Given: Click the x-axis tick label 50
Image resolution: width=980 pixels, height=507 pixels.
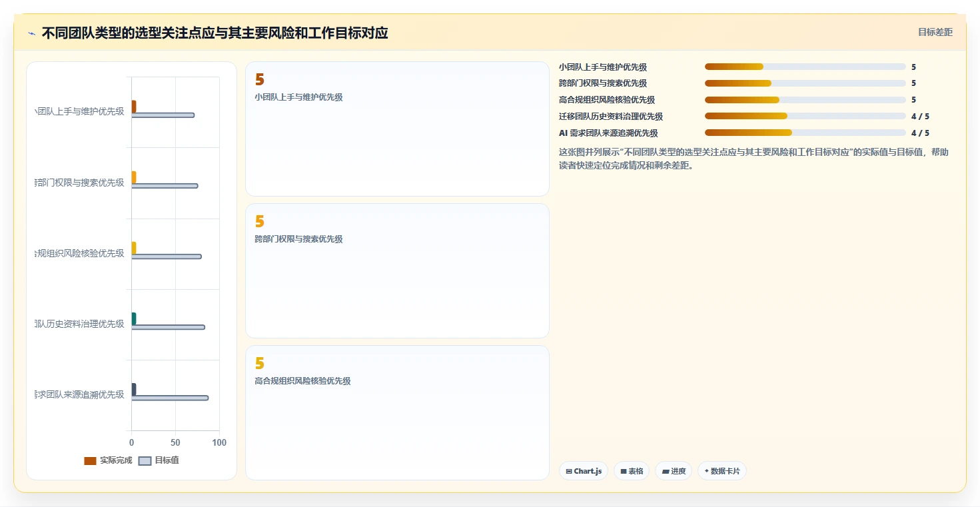Looking at the screenshot, I should click(x=175, y=443).
